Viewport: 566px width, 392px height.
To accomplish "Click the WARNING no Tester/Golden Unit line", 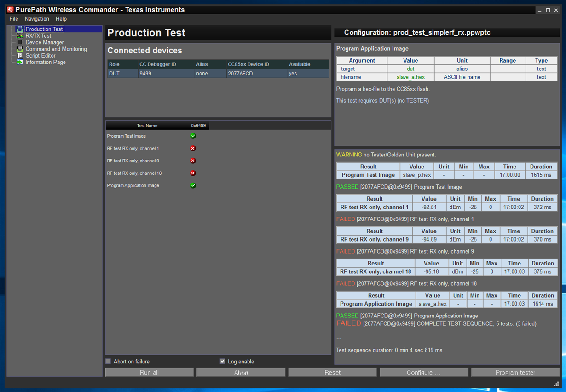I will (x=386, y=155).
